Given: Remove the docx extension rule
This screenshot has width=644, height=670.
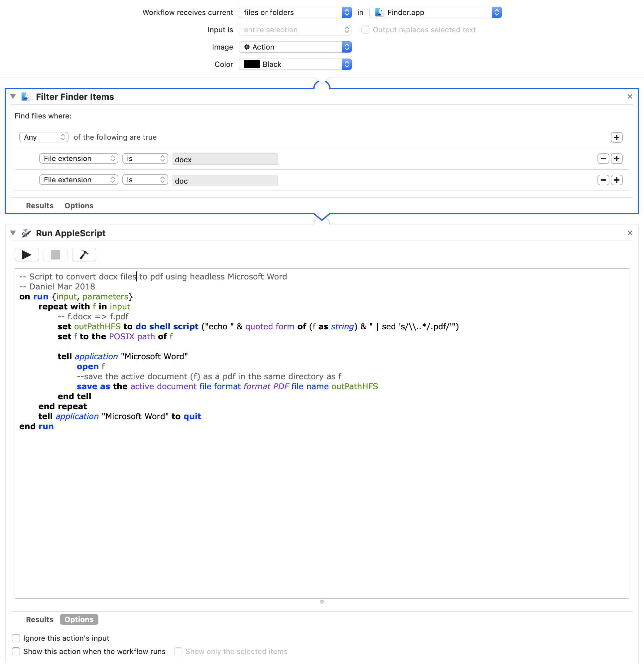Looking at the screenshot, I should point(603,159).
